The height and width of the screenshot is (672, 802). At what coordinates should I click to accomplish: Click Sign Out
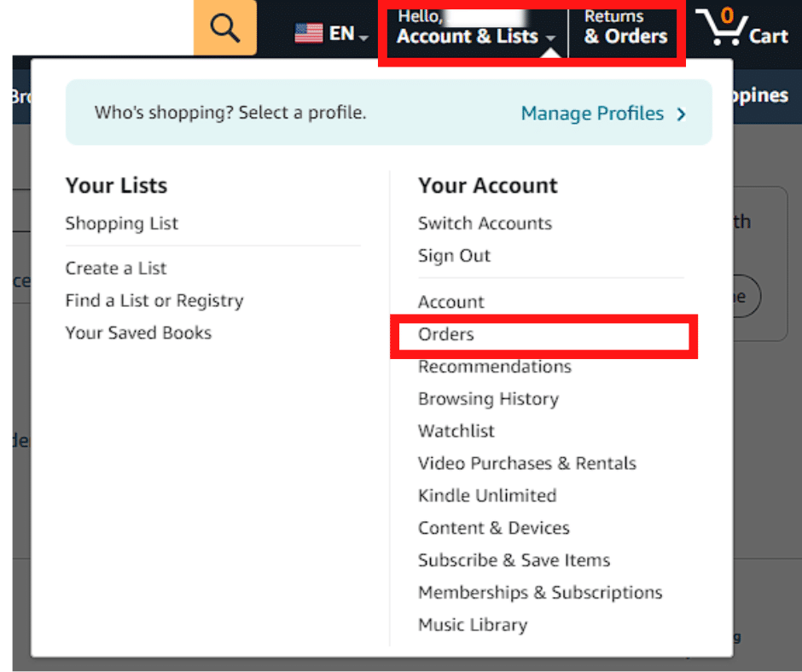454,256
